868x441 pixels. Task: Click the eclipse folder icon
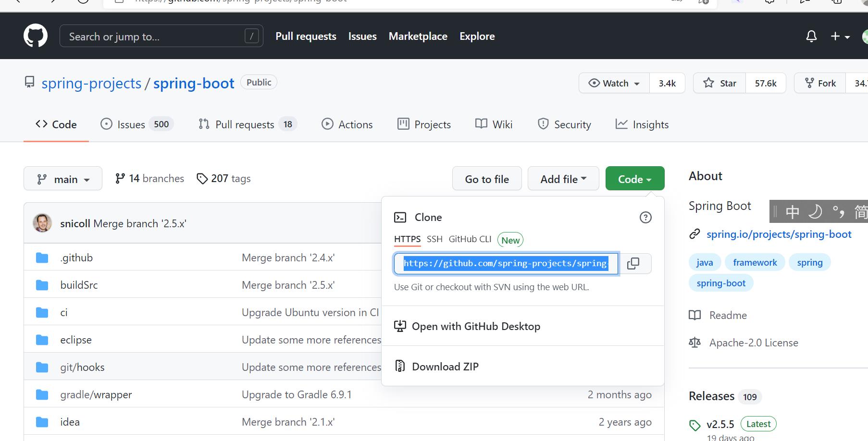point(42,340)
